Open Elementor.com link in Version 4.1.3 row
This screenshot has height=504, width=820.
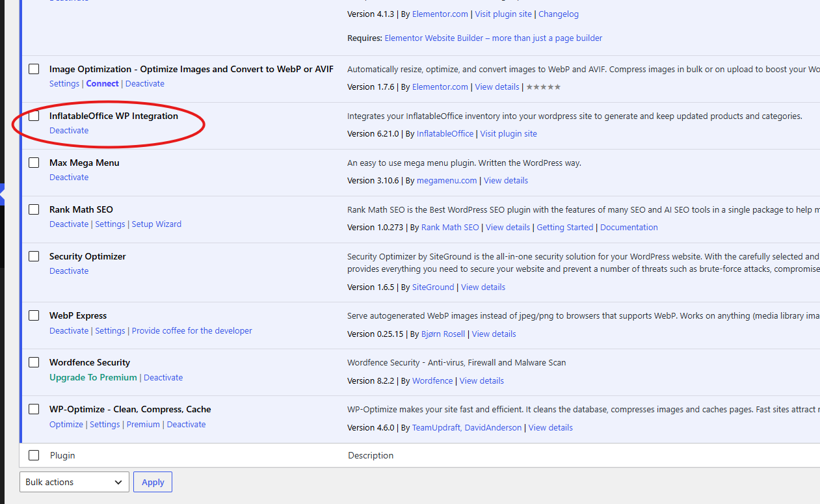[440, 14]
